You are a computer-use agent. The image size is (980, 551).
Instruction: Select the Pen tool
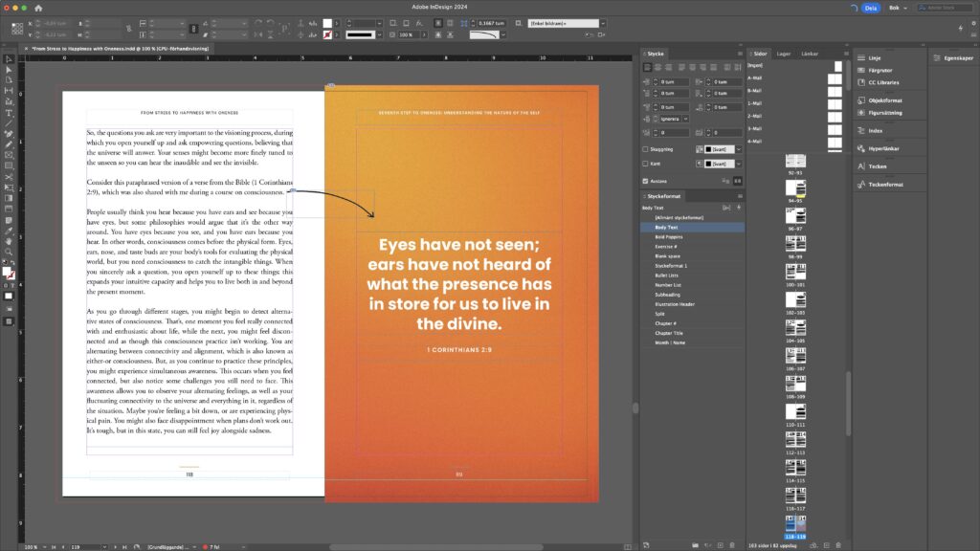(x=9, y=134)
